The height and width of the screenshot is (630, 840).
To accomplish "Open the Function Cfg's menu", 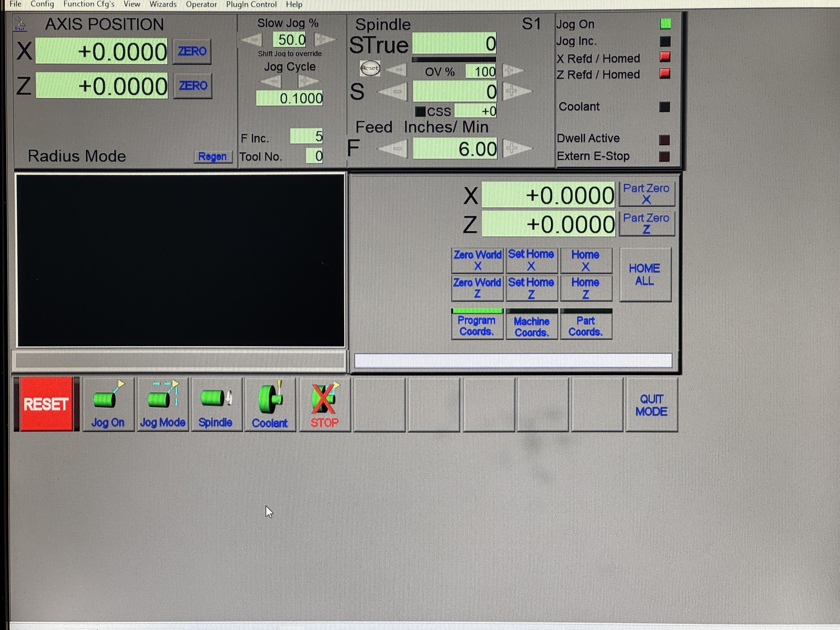I will 89,4.
